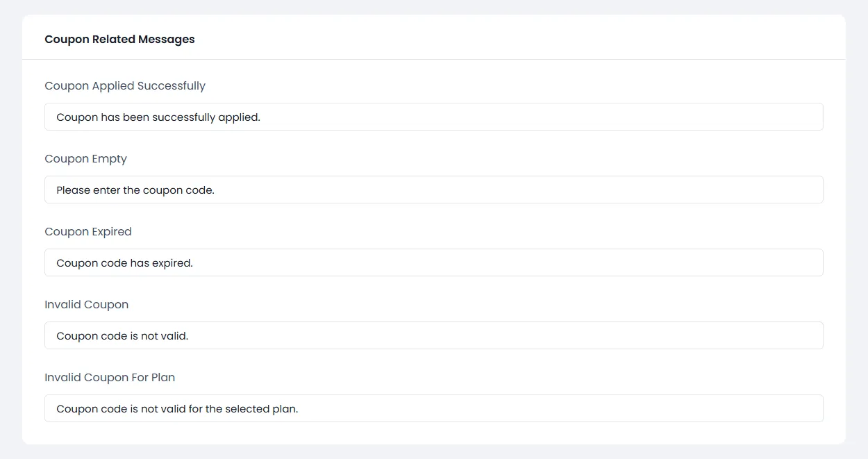This screenshot has width=868, height=459.
Task: Click the 'Invalid Coupon For Plan' label
Action: [x=110, y=378]
